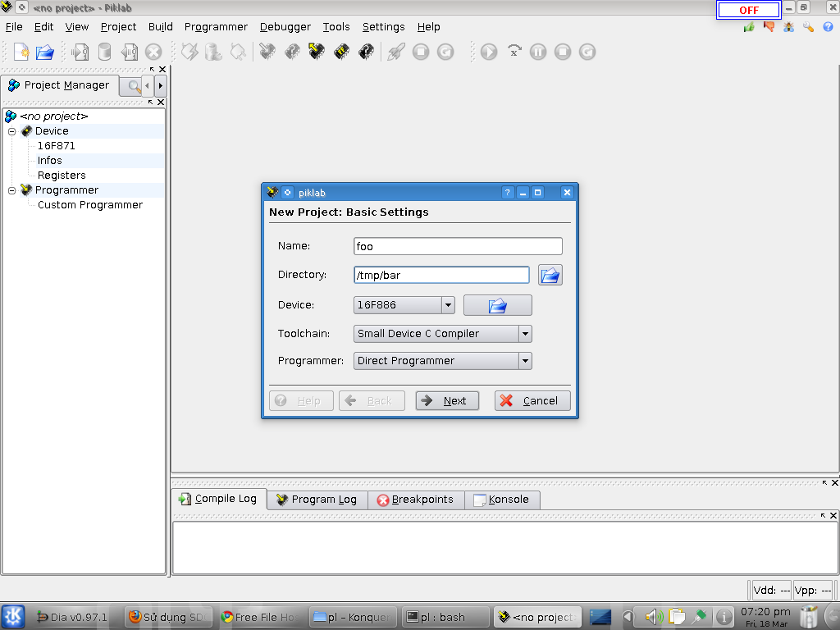This screenshot has height=630, width=840.
Task: Click the volume speaker tray icon
Action: [x=652, y=616]
